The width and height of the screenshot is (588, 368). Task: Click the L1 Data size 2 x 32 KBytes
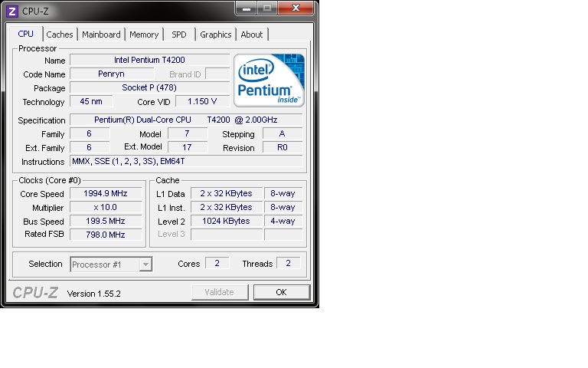227,193
